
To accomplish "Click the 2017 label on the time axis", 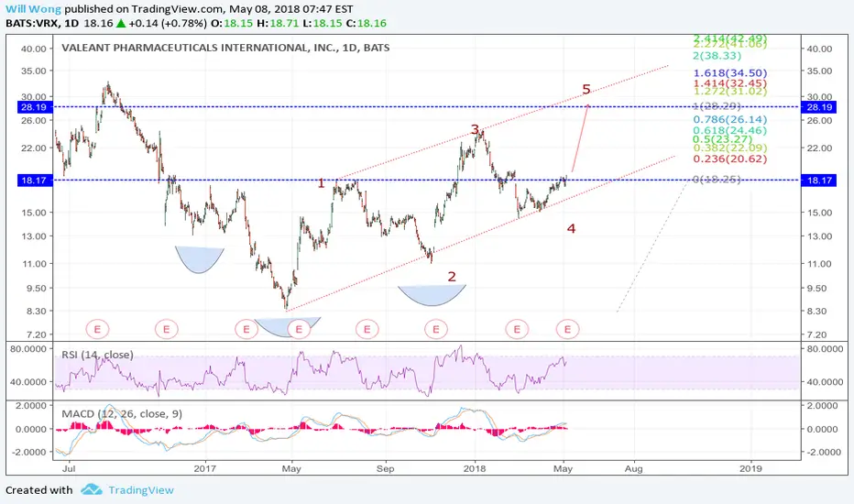I will (205, 468).
